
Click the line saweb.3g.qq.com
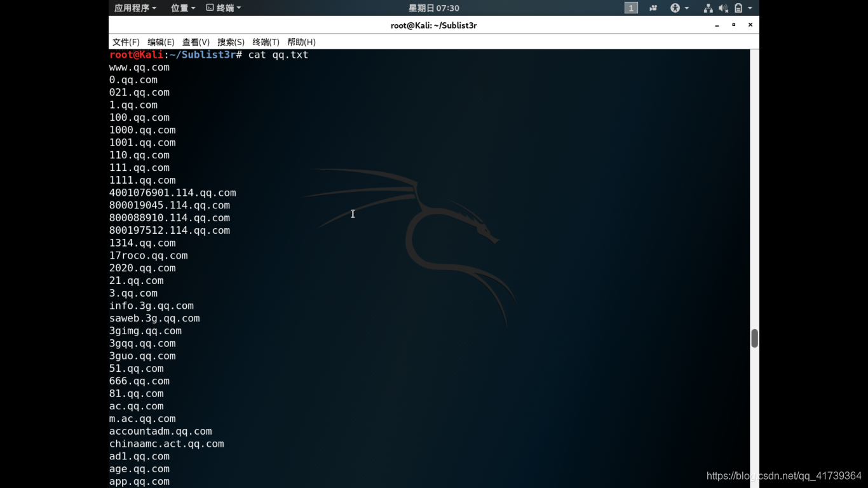click(154, 318)
